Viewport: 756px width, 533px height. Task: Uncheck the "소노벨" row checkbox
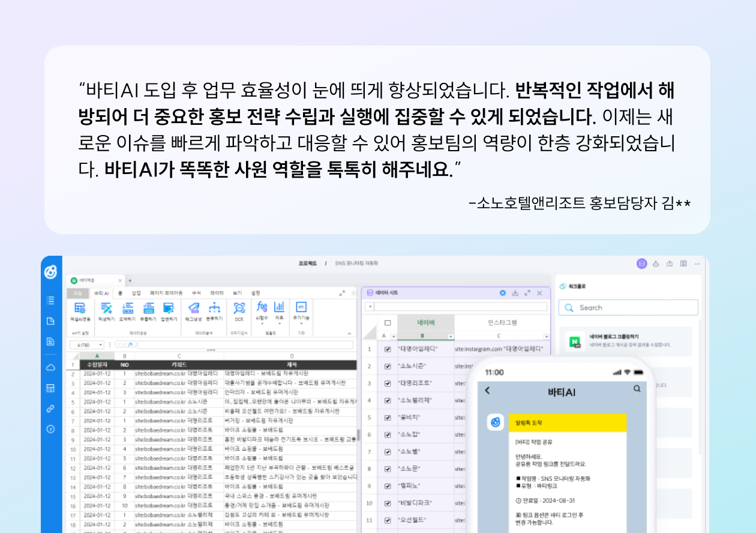388,451
